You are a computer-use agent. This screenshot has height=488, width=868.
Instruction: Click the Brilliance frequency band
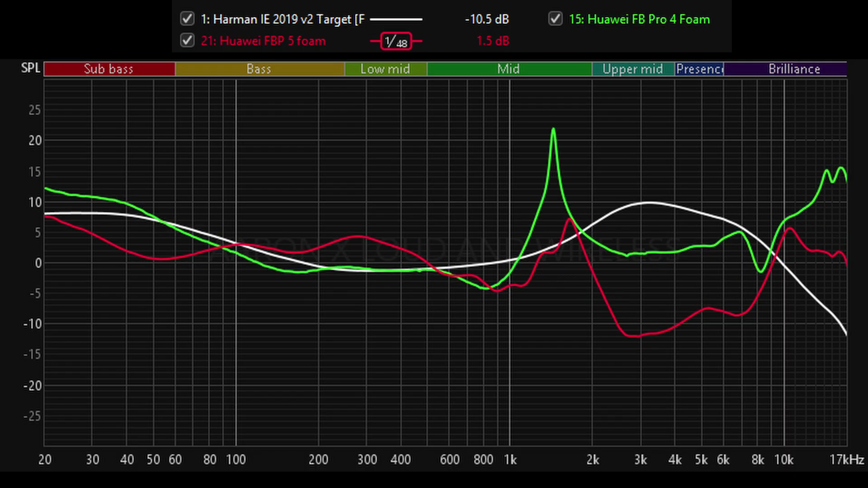pos(785,69)
